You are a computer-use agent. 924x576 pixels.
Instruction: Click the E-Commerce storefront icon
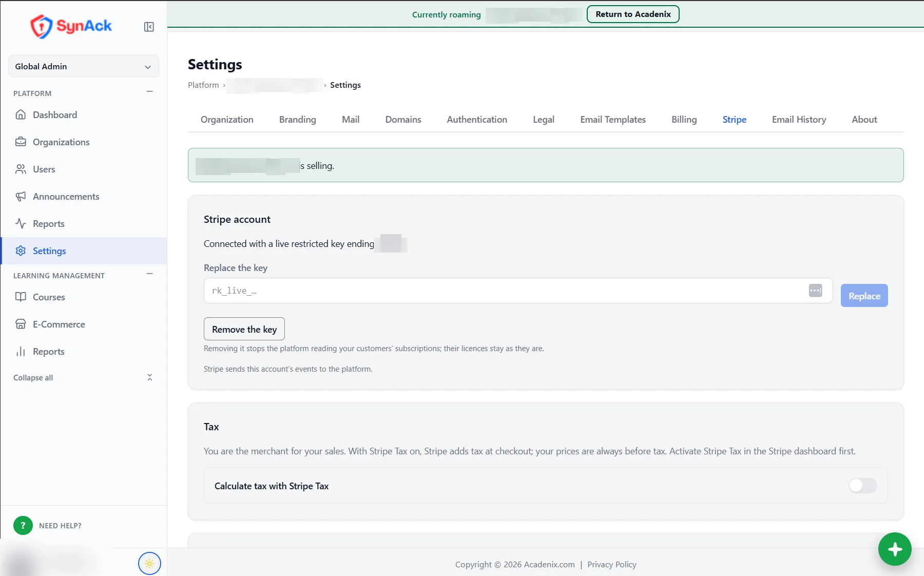pos(21,324)
